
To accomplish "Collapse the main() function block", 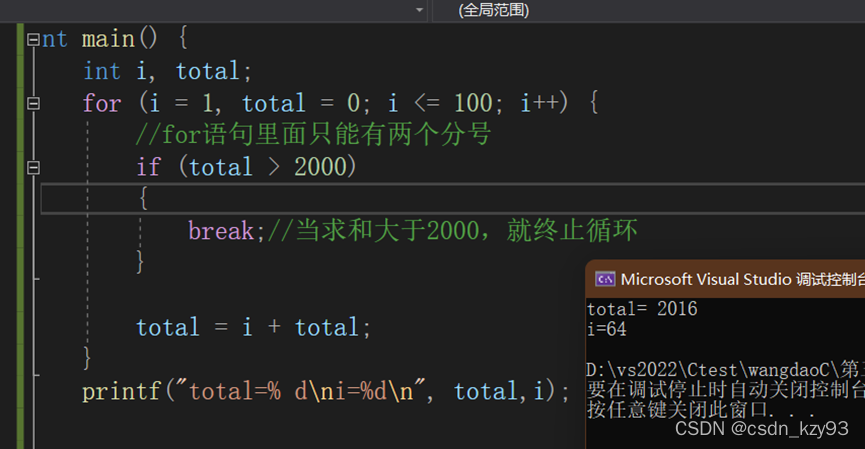I will coord(33,40).
